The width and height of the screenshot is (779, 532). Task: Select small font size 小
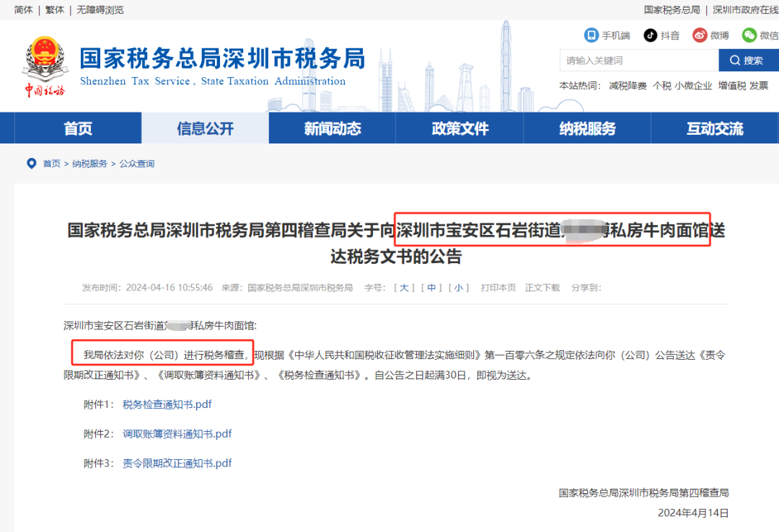(x=458, y=288)
